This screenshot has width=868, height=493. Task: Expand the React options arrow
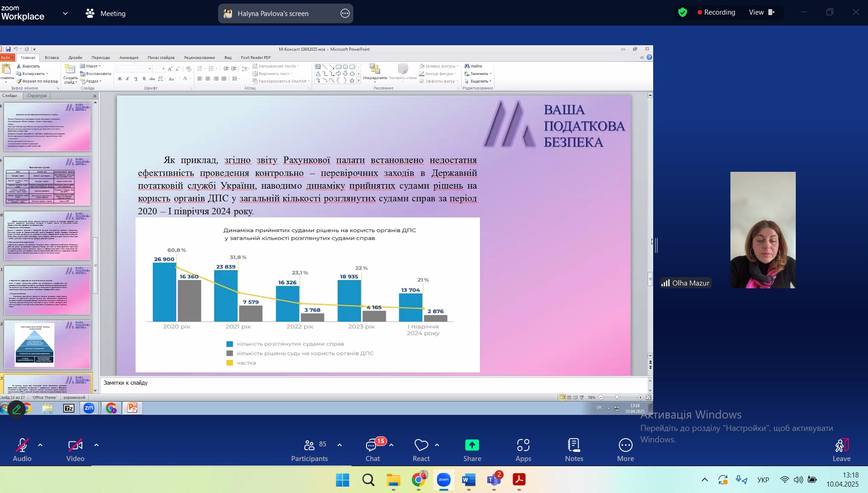coord(437,445)
